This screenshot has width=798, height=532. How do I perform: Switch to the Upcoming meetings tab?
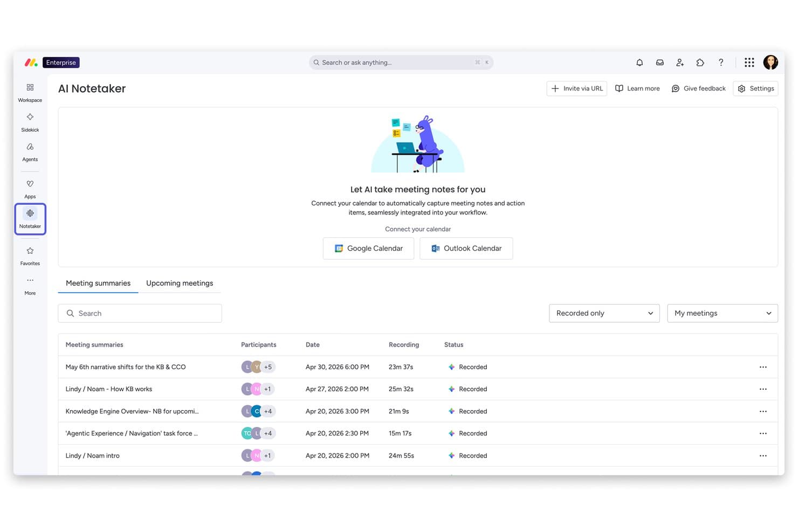[x=180, y=283]
